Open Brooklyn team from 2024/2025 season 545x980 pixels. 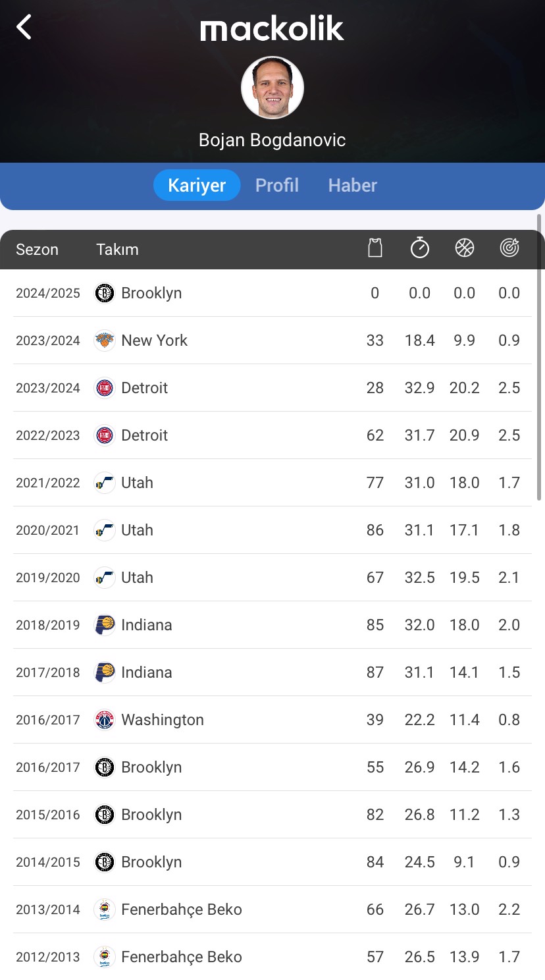tap(151, 293)
